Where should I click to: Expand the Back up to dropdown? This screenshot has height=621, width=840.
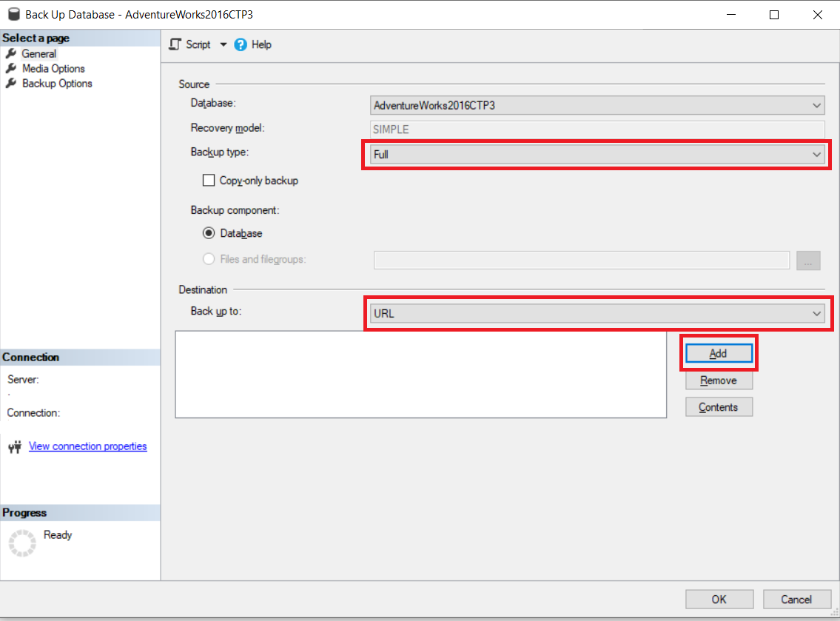pyautogui.click(x=816, y=314)
